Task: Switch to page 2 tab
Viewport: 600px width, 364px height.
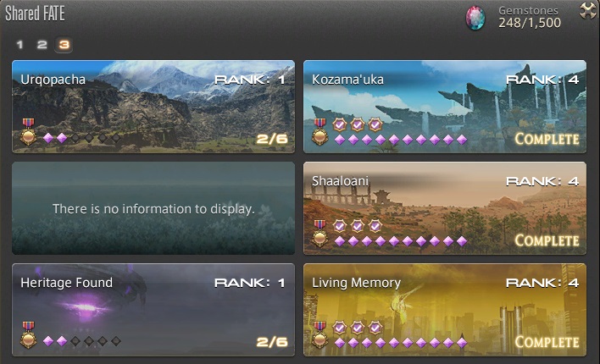Action: tap(42, 45)
